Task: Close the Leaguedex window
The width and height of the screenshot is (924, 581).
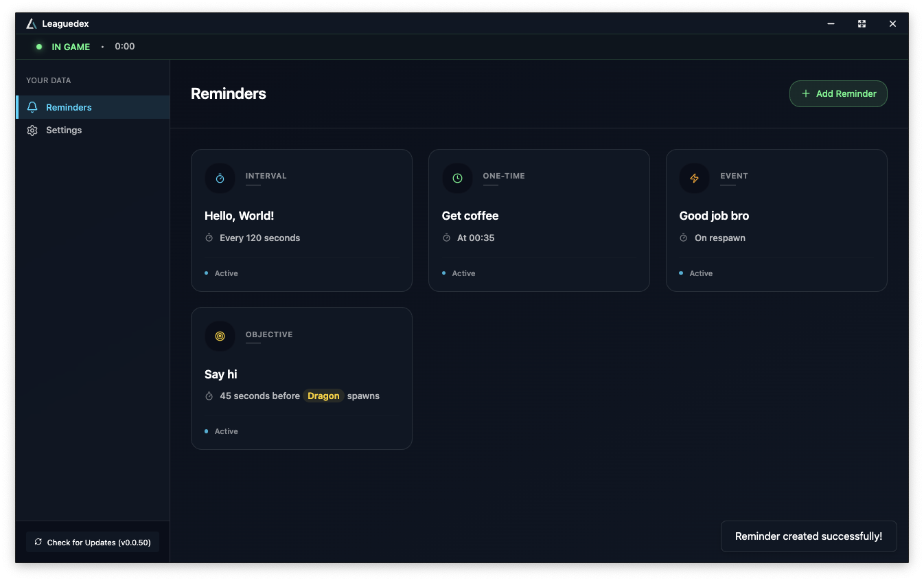Action: 892,23
